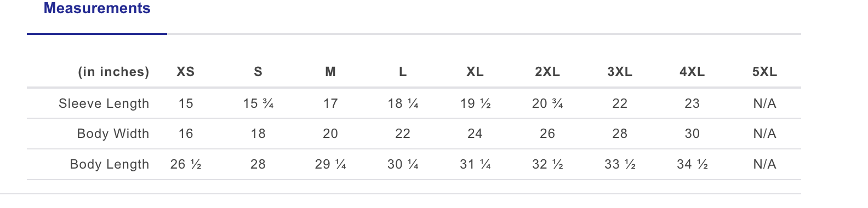
Task: Select the XS size column header
Action: click(186, 72)
